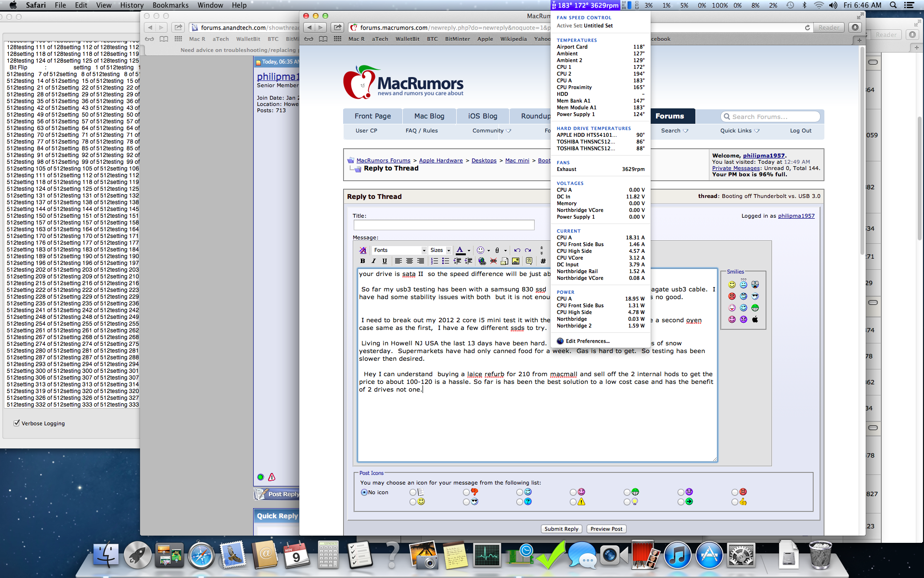
Task: Open the Sizes dropdown
Action: click(440, 250)
